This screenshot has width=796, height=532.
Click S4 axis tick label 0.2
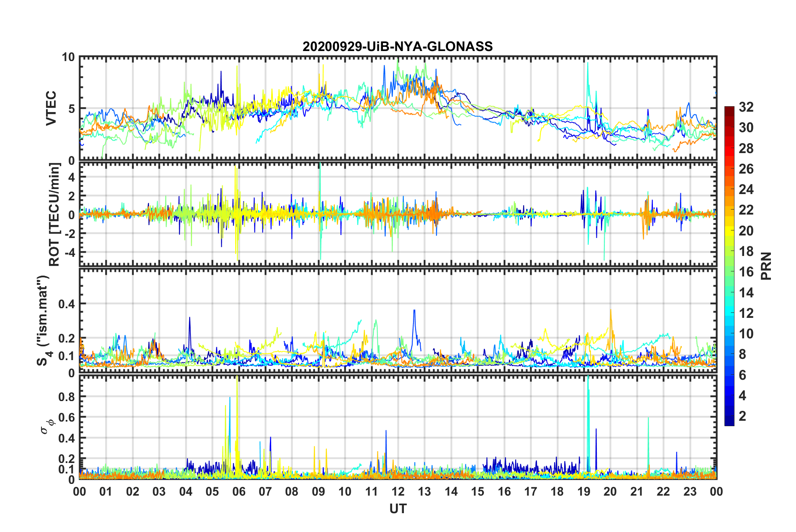coord(67,338)
